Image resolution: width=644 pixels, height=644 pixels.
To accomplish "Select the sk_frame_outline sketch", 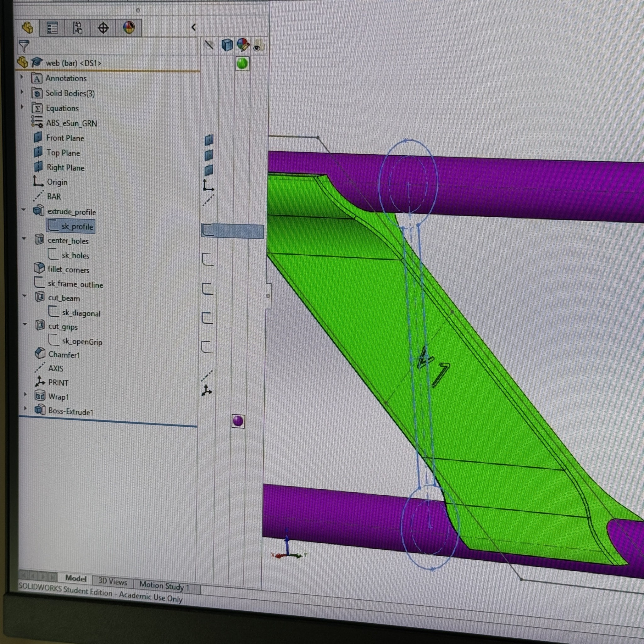I will click(75, 284).
